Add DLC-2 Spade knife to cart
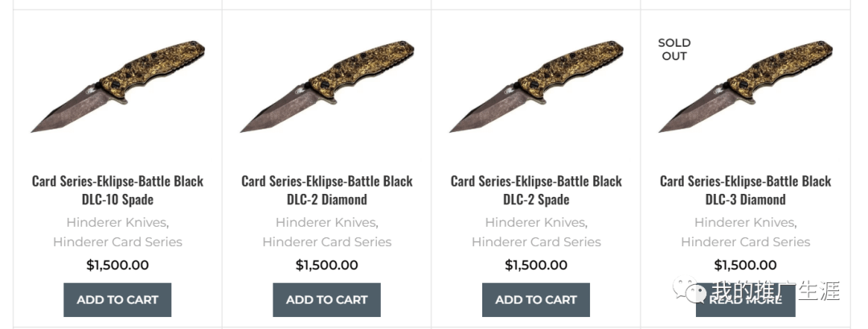The image size is (868, 329). 536,300
